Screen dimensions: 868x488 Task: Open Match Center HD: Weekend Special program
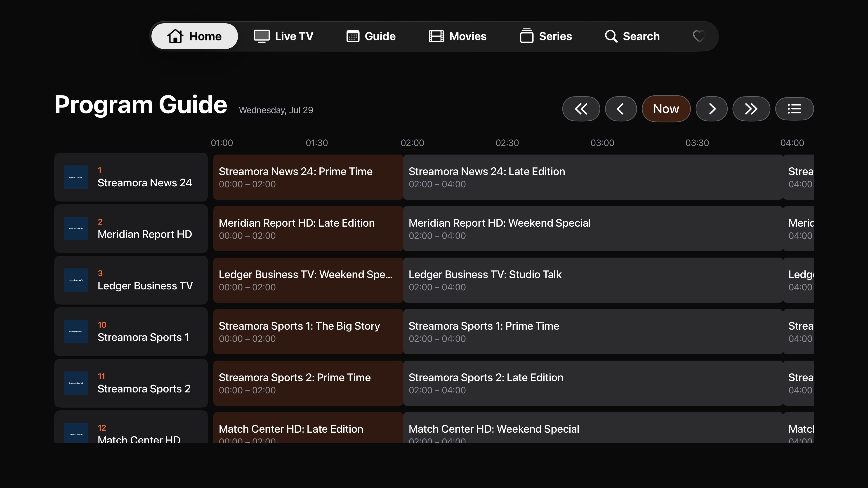[593, 428]
